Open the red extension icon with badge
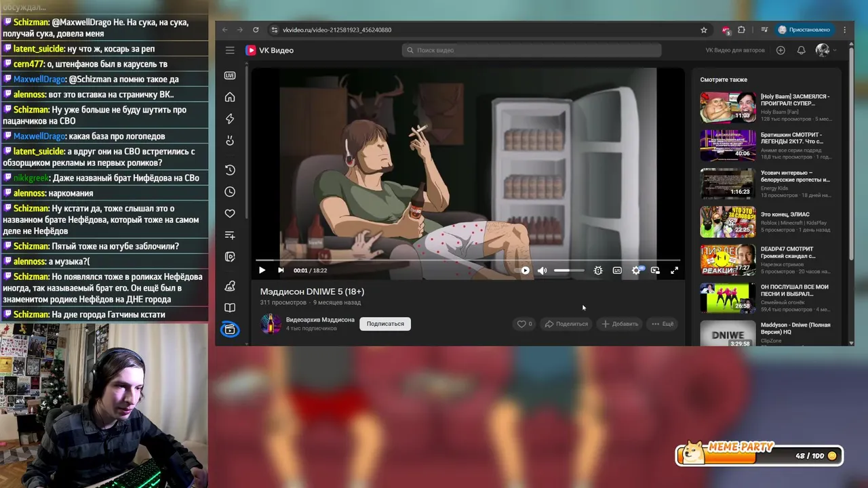 point(726,30)
